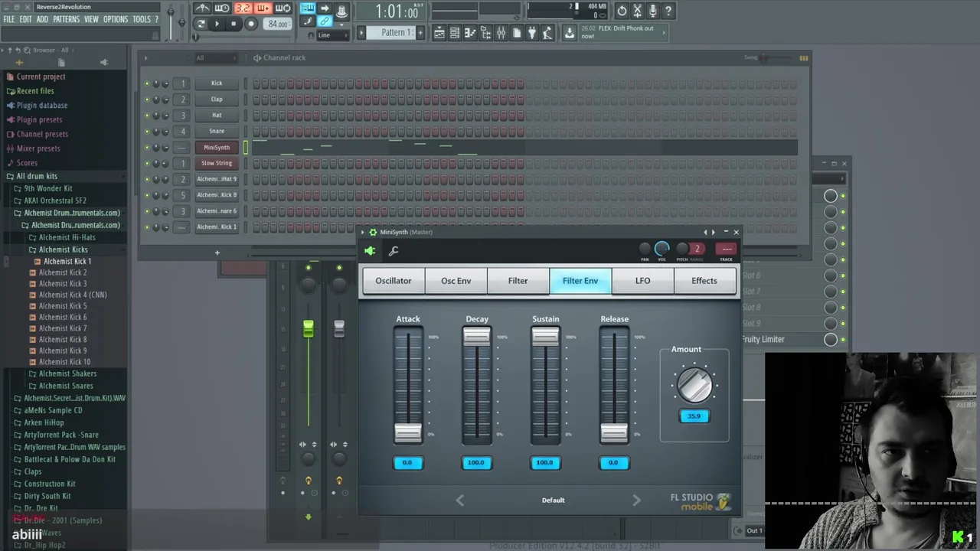This screenshot has width=980, height=551.
Task: Open MiniSynth wrench settings icon
Action: 394,250
